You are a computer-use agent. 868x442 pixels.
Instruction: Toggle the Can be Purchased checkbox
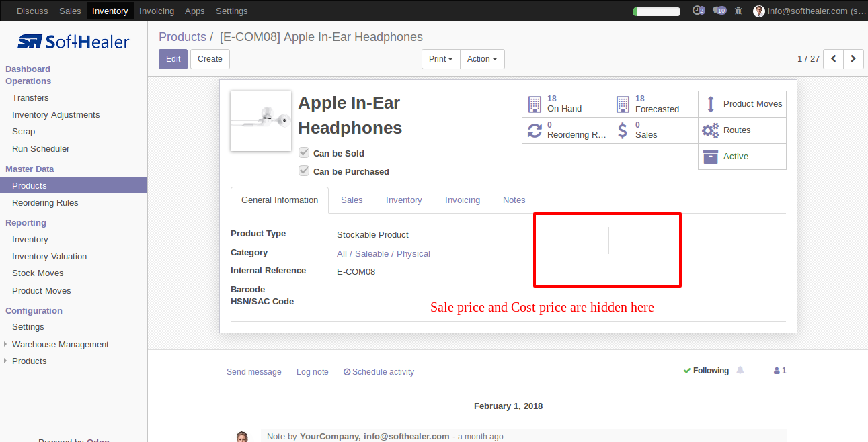coord(304,171)
